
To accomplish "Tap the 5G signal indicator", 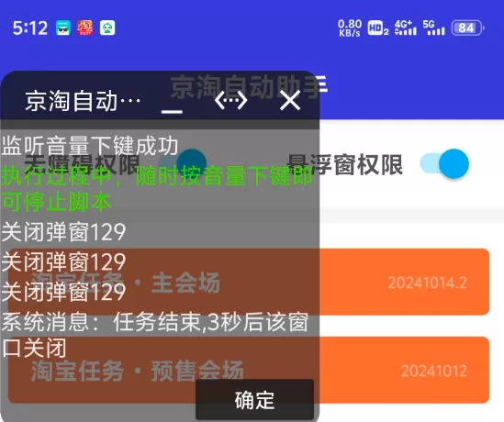I will coord(434,28).
